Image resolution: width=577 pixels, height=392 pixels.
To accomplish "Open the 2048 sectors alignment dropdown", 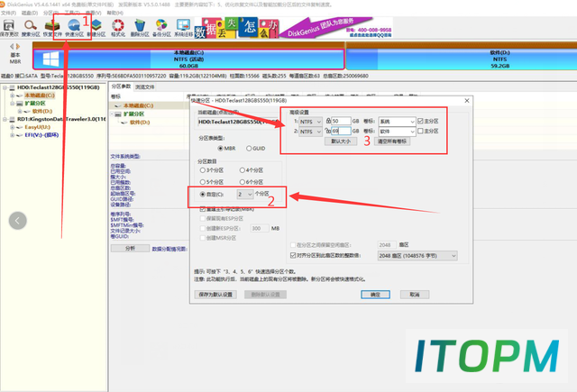I will click(x=417, y=256).
